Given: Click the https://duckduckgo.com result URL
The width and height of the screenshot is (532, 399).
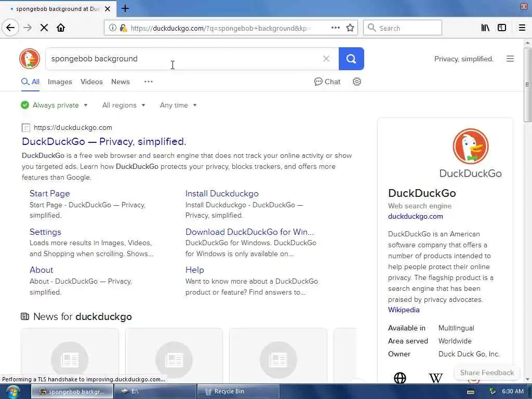Looking at the screenshot, I should [x=73, y=128].
